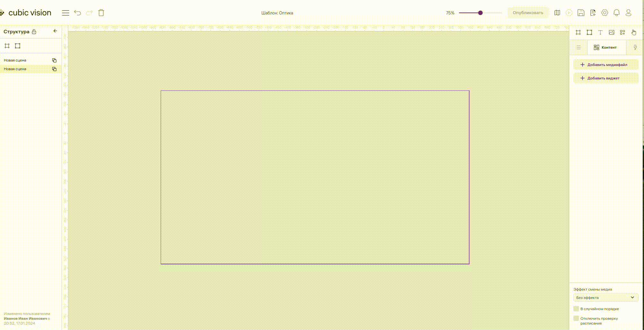Click the save diskette icon
644x330 pixels.
click(581, 13)
